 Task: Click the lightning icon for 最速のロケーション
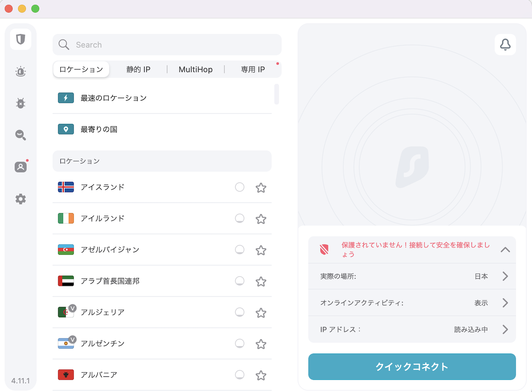click(66, 98)
